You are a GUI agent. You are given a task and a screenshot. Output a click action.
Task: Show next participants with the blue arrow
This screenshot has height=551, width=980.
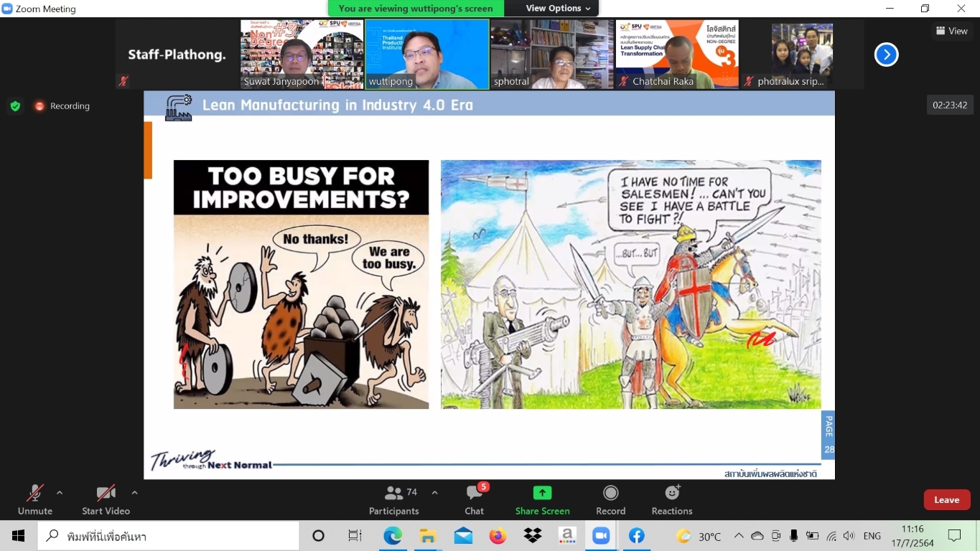886,55
